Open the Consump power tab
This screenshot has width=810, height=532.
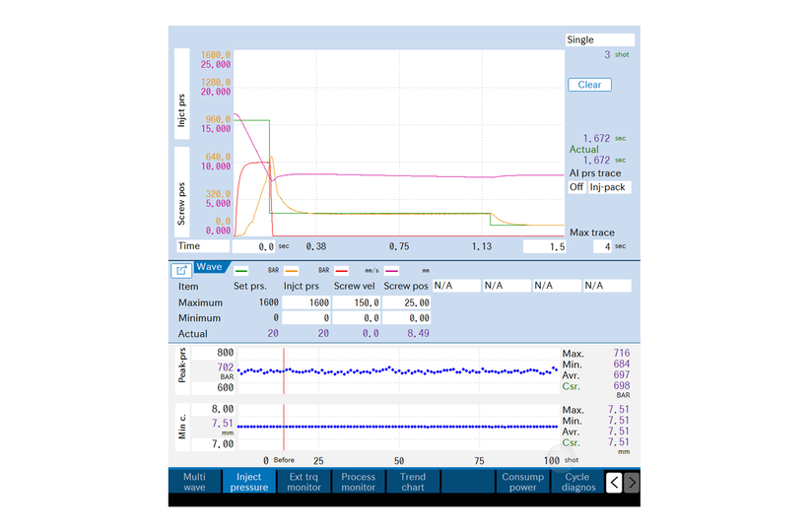[521, 482]
